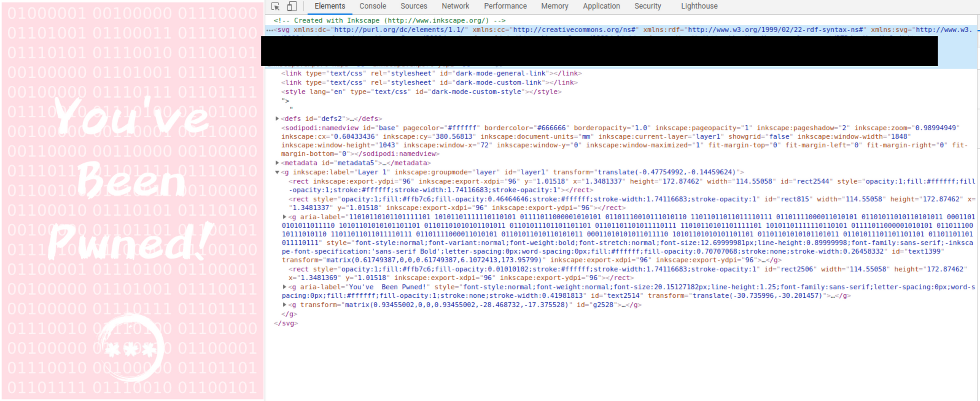This screenshot has height=401, width=980.
Task: Collapse the Layer 1 group node
Action: [x=277, y=172]
